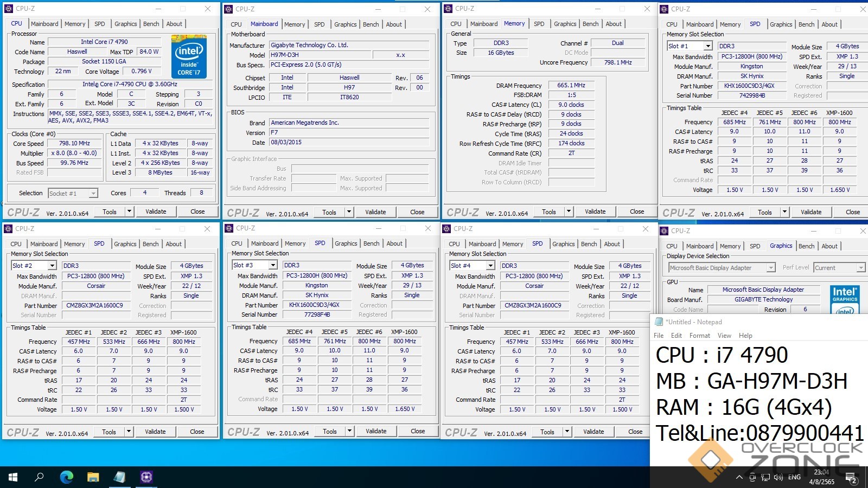The width and height of the screenshot is (868, 488).
Task: Open the Slot #3 selection dropdown
Action: [x=272, y=265]
